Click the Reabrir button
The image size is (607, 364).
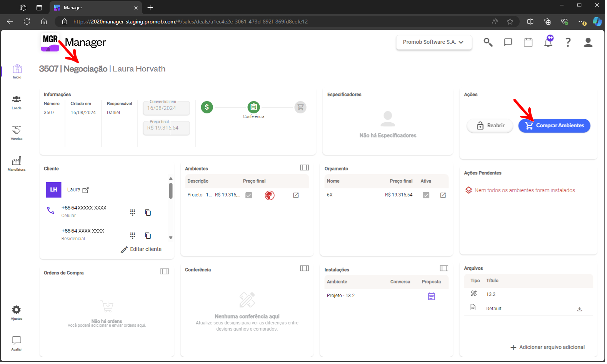490,126
